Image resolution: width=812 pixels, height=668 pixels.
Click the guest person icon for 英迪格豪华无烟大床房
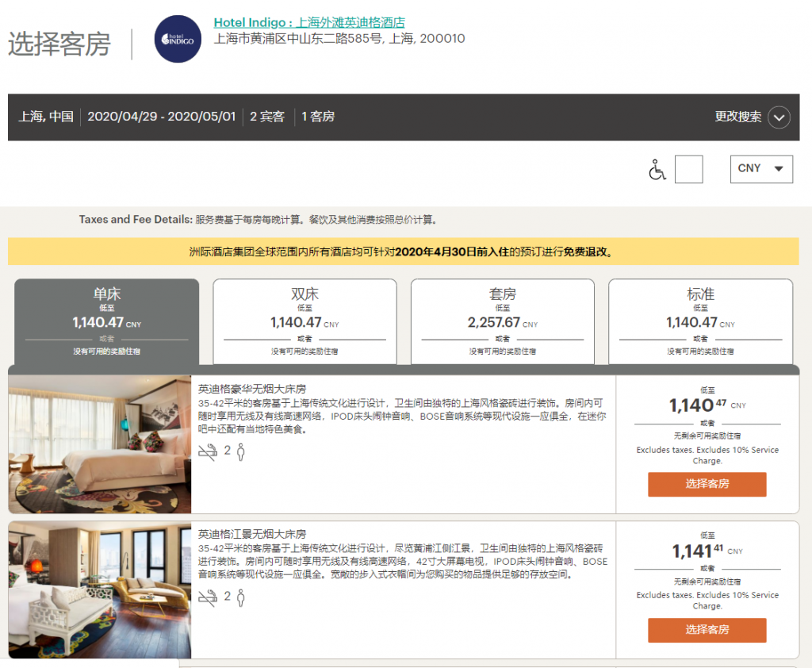coord(240,452)
